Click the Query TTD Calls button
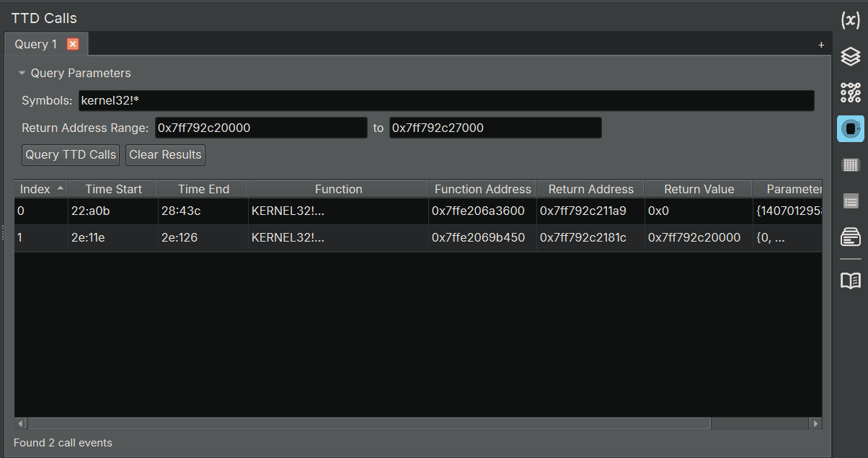Image resolution: width=868 pixels, height=458 pixels. pyautogui.click(x=71, y=155)
